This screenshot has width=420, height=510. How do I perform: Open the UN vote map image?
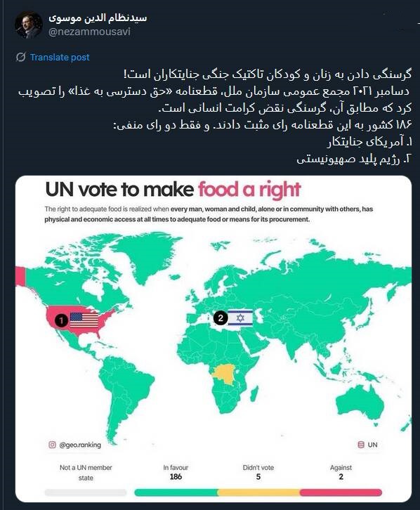[x=214, y=339]
